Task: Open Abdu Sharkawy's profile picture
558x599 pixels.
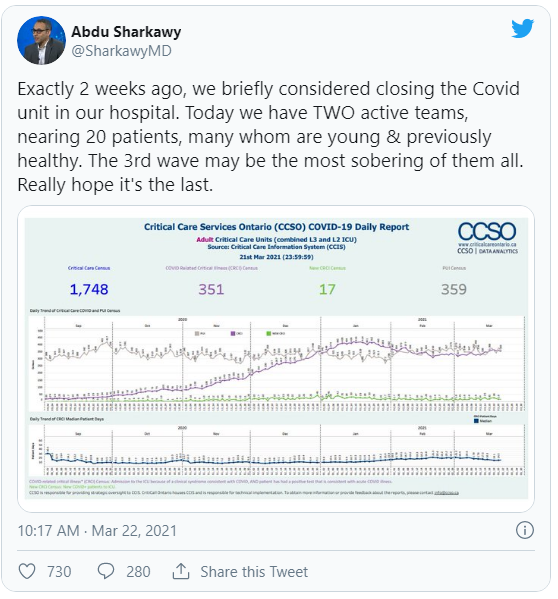Action: coord(41,40)
